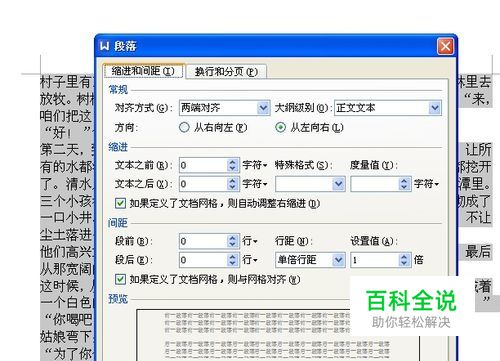Click the 文本之后 indent input field
The image size is (500, 361).
point(203,184)
